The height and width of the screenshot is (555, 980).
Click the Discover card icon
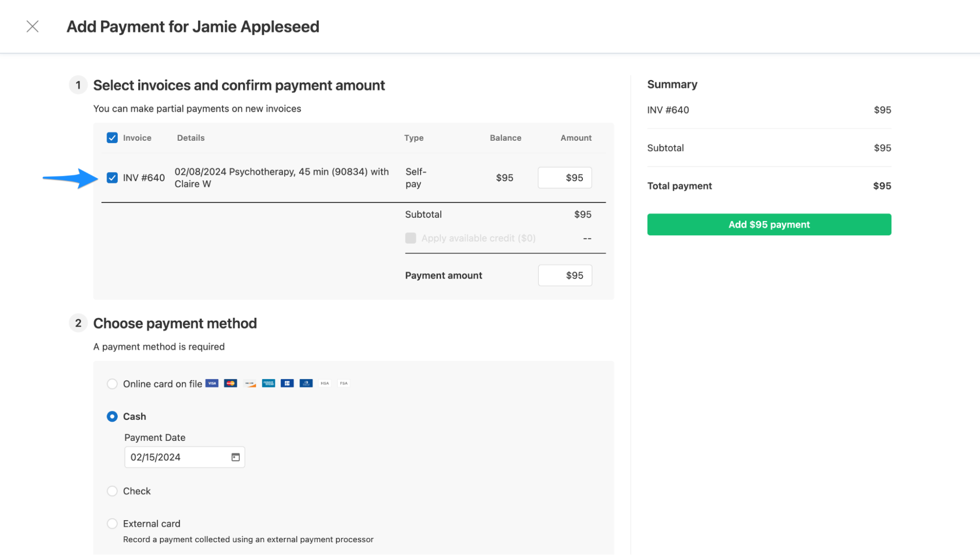[x=250, y=383]
